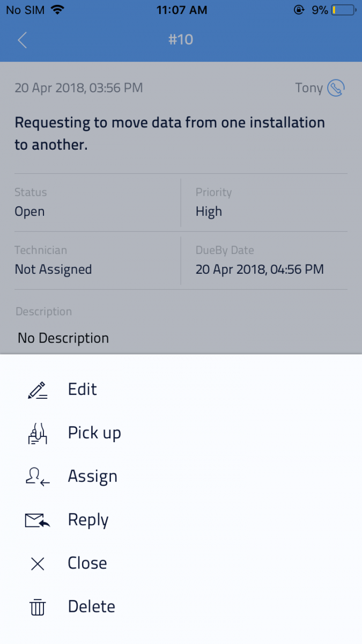Tap the back arrow icon

(x=22, y=40)
